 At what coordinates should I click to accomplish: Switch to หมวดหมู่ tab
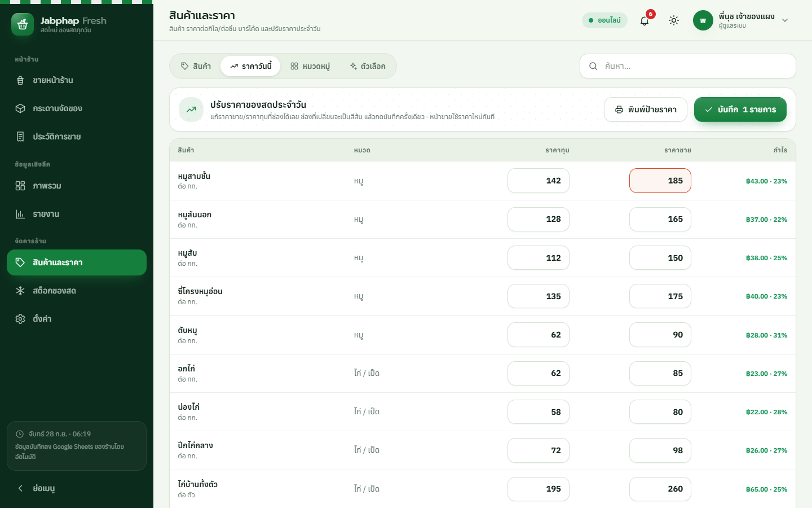point(310,66)
